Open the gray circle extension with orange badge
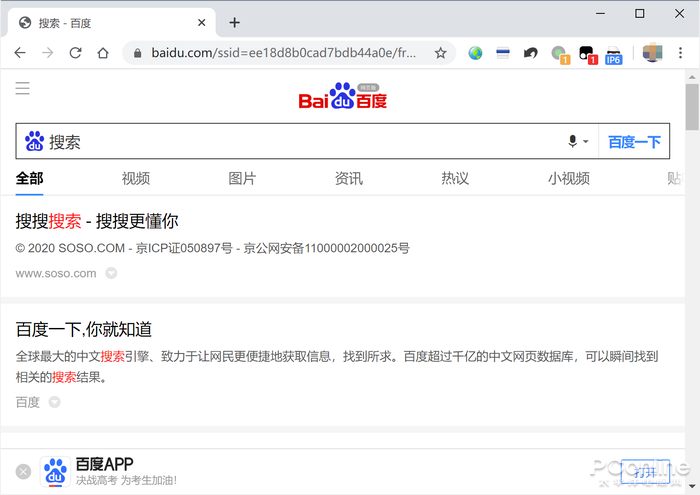This screenshot has width=700, height=495. point(560,54)
